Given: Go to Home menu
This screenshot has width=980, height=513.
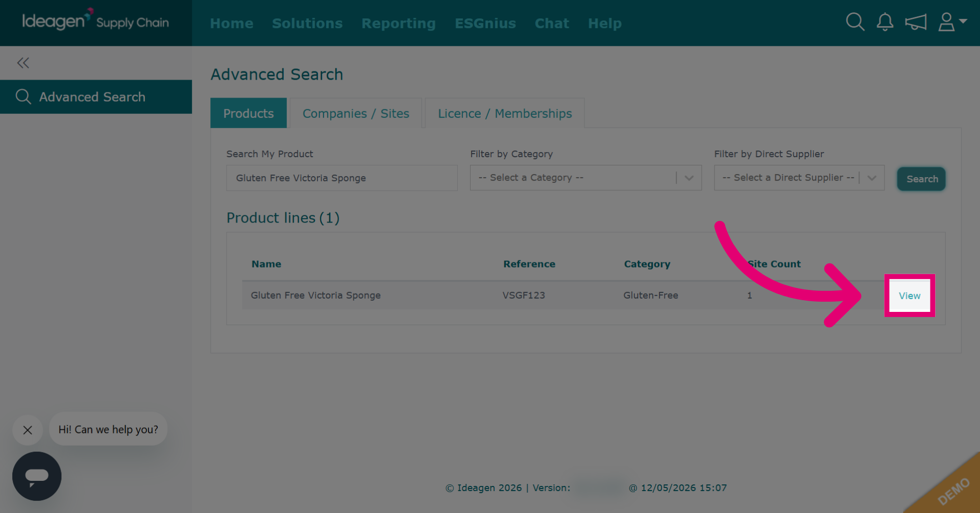Looking at the screenshot, I should click(232, 23).
